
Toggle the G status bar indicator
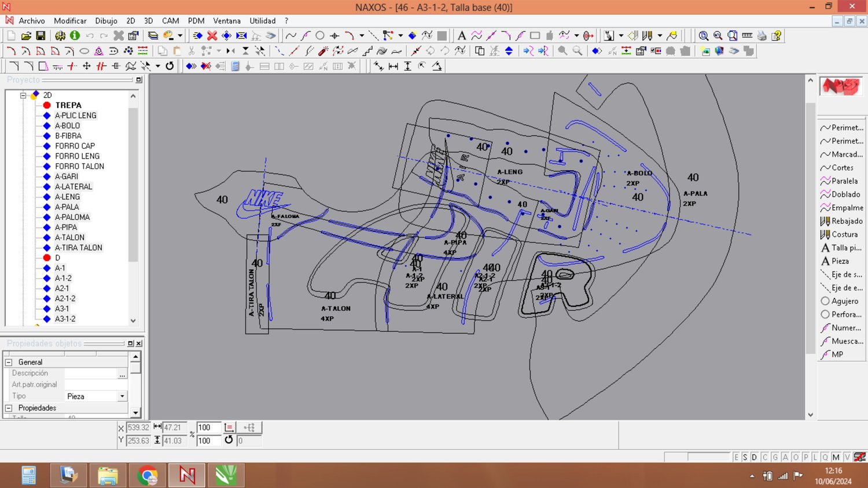click(775, 457)
